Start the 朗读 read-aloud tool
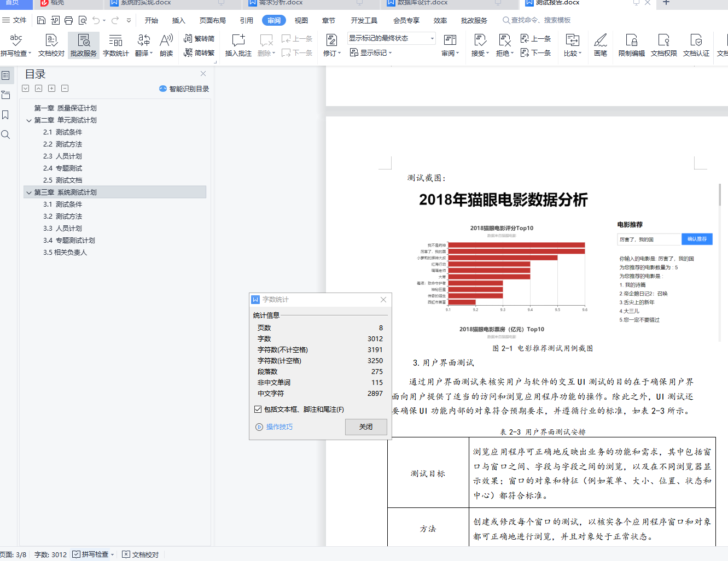Viewport: 728px width, 561px height. [x=166, y=45]
